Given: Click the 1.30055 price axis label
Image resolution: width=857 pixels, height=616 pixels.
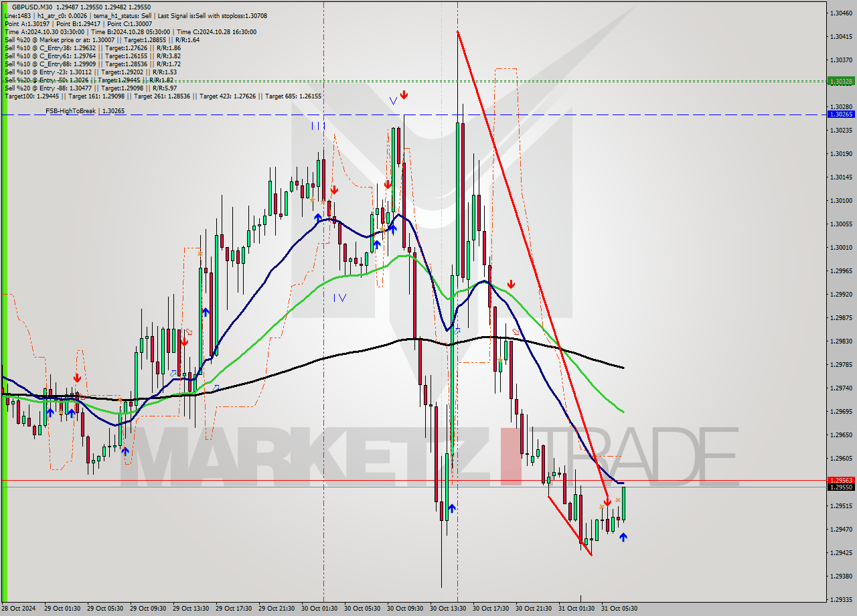Looking at the screenshot, I should pyautogui.click(x=841, y=224).
